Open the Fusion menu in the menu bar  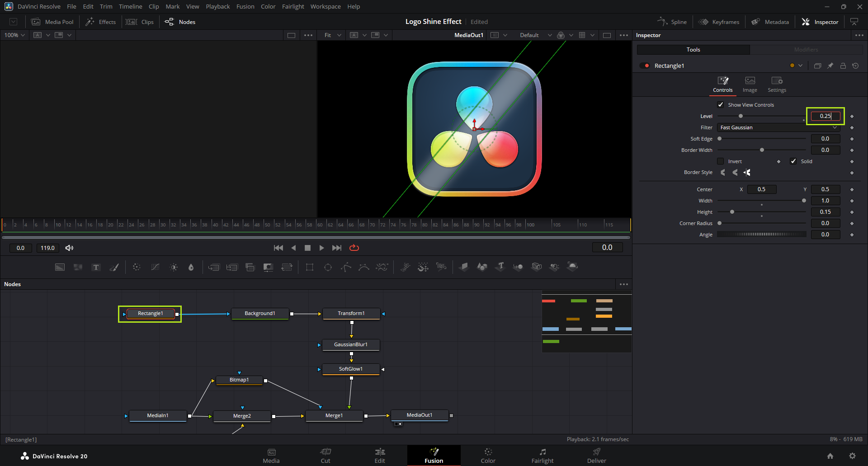(245, 6)
